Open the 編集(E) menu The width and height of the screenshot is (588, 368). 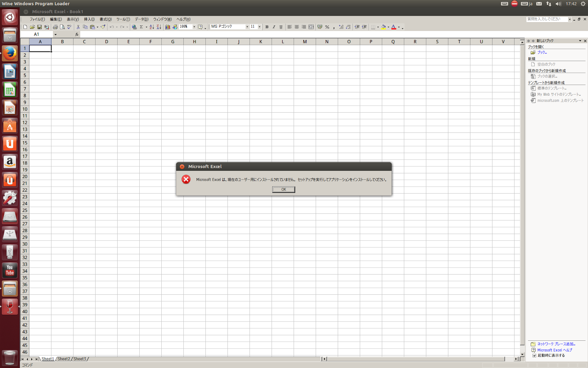click(x=56, y=19)
